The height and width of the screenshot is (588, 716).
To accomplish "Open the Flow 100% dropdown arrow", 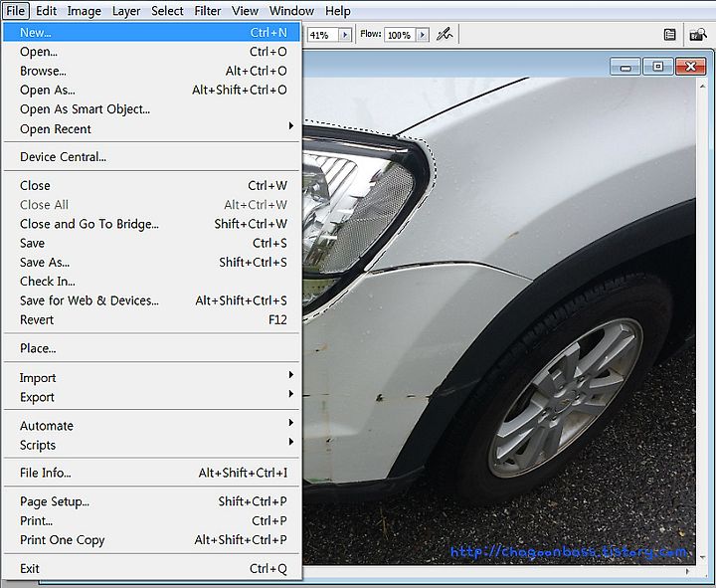I will [x=423, y=35].
